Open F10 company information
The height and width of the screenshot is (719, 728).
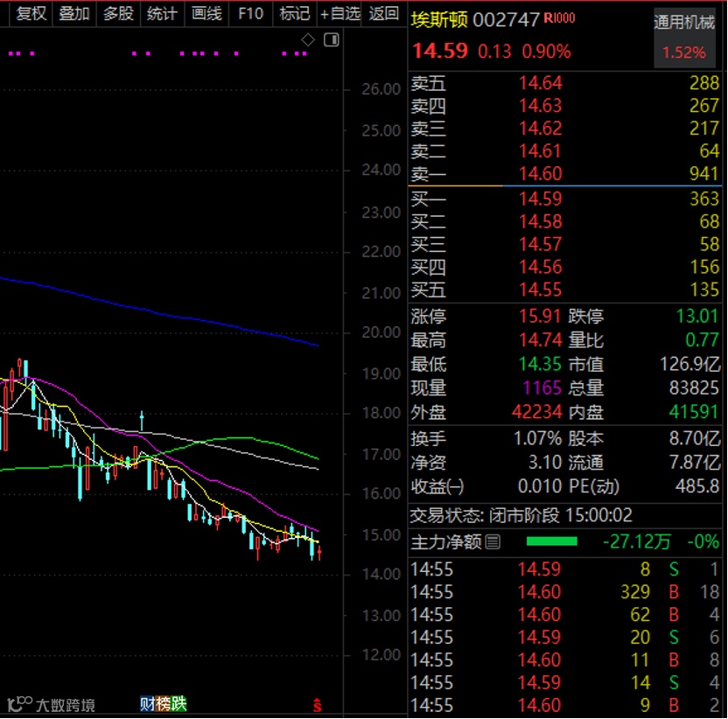[x=251, y=13]
